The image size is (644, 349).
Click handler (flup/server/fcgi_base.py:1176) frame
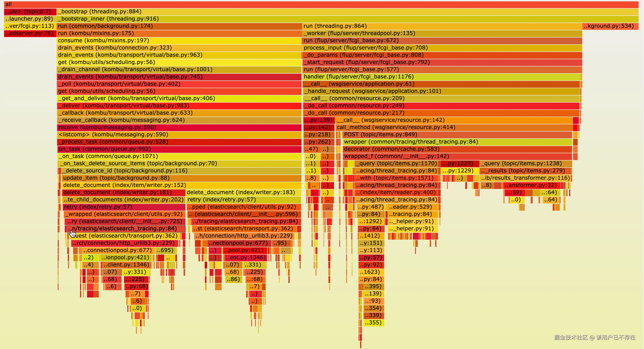[442, 77]
